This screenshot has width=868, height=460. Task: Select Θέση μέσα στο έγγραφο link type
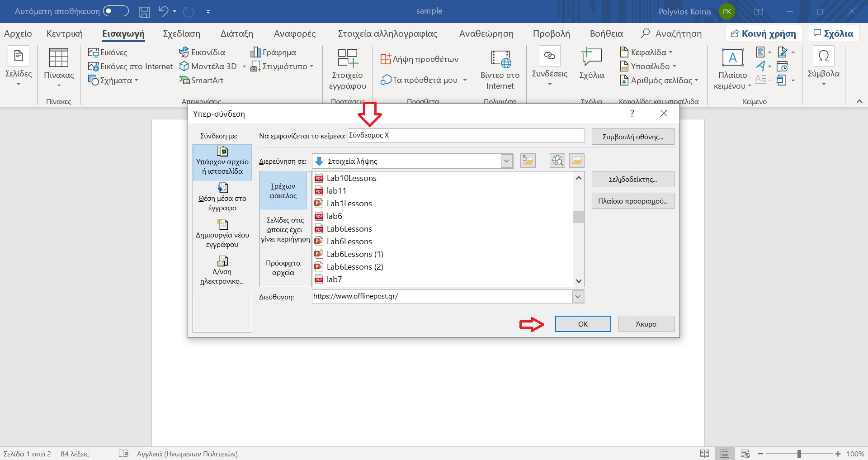(222, 197)
